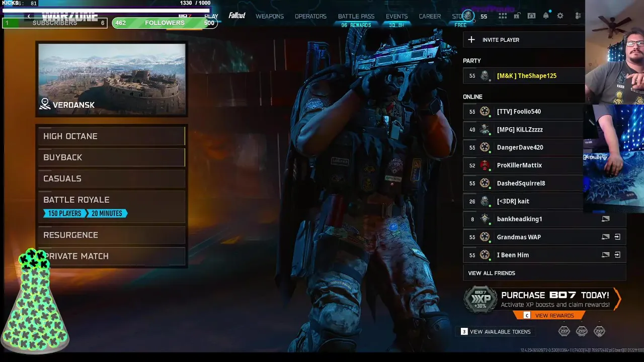Click DangerDave420's rank emblem
The height and width of the screenshot is (362, 644).
[x=485, y=147]
